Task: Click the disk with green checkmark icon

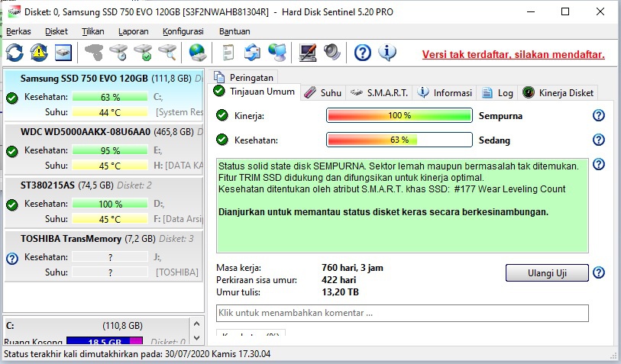Action: (x=143, y=53)
